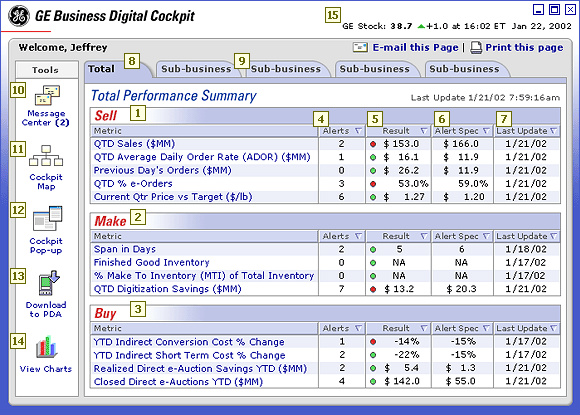This screenshot has width=580, height=415.
Task: Sort Sell table by Alerts arrow
Action: (x=358, y=131)
